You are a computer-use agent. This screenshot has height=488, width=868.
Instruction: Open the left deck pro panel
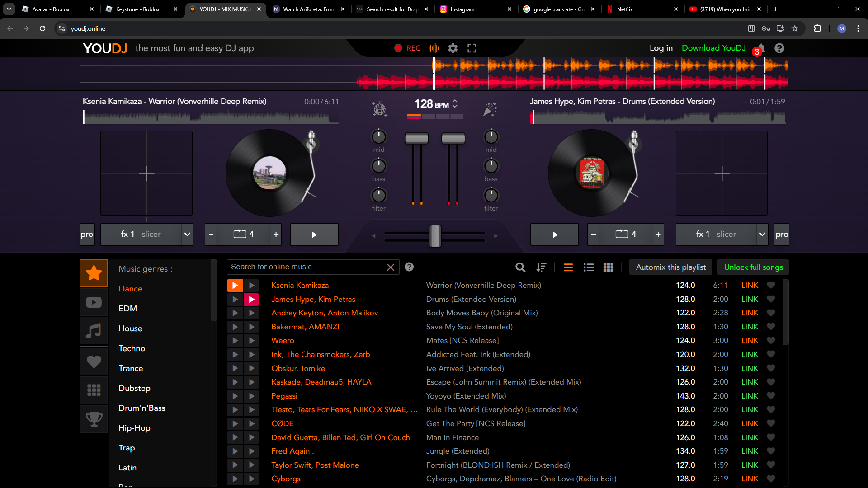pos(87,235)
